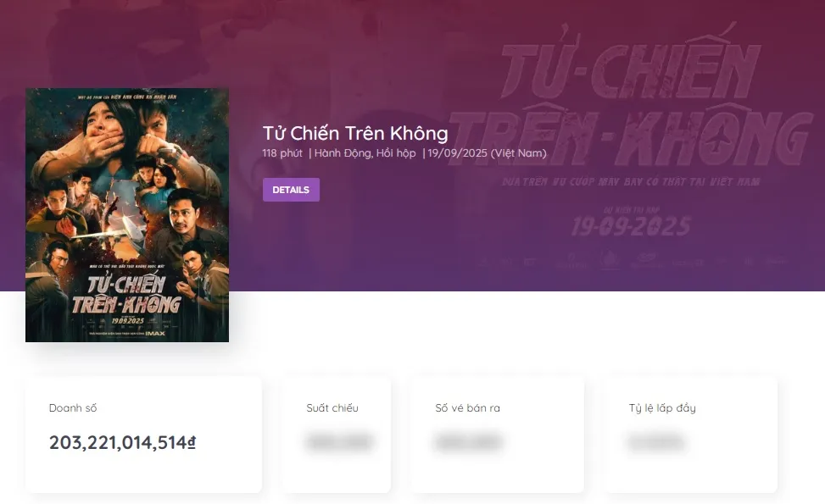Click the Hành Động, Hồi hộp genre text
This screenshot has height=504, width=825.
365,153
